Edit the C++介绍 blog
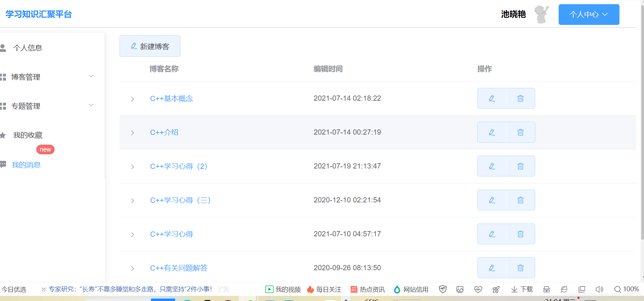This screenshot has height=301, width=644. pos(492,132)
